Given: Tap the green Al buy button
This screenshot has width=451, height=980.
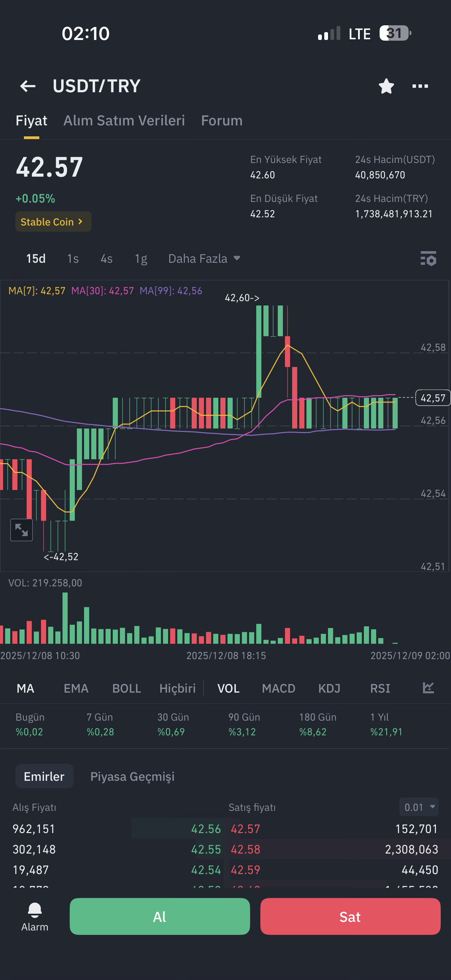Looking at the screenshot, I should tap(160, 916).
